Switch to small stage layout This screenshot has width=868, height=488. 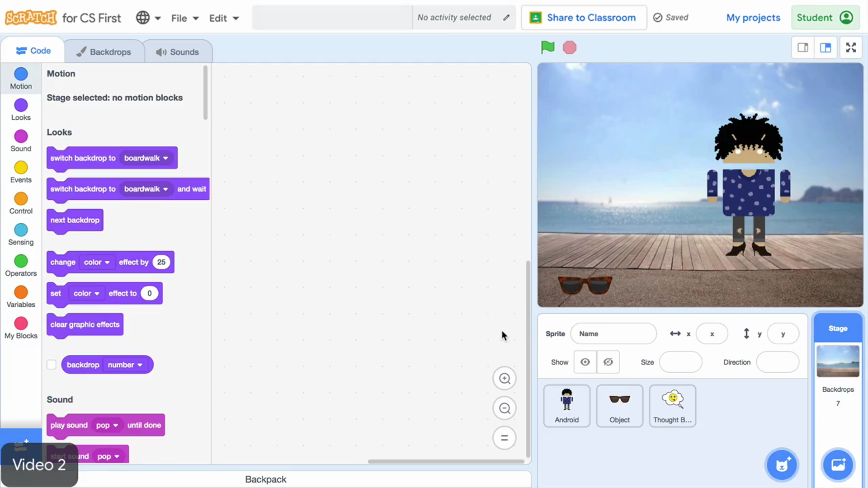click(803, 47)
